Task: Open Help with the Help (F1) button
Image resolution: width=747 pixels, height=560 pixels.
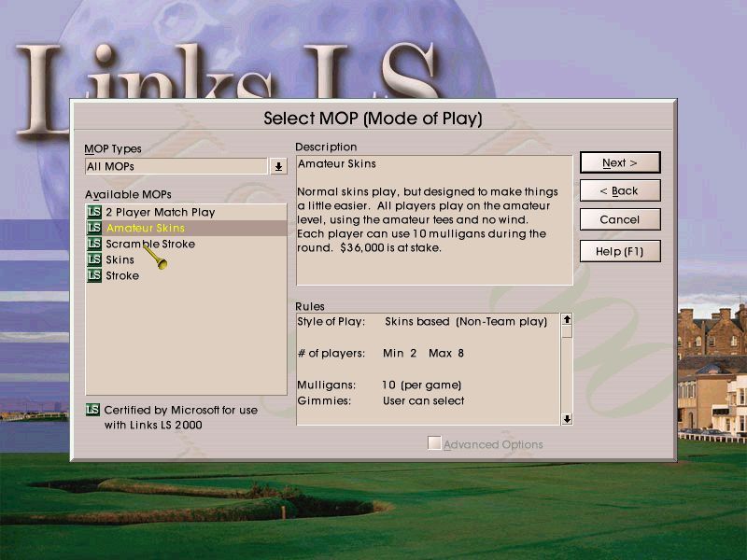Action: [x=620, y=251]
